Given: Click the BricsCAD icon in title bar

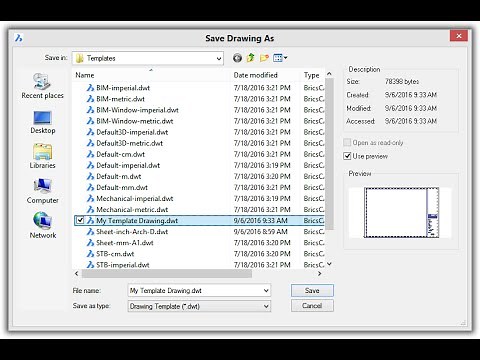Looking at the screenshot, I should coord(19,38).
